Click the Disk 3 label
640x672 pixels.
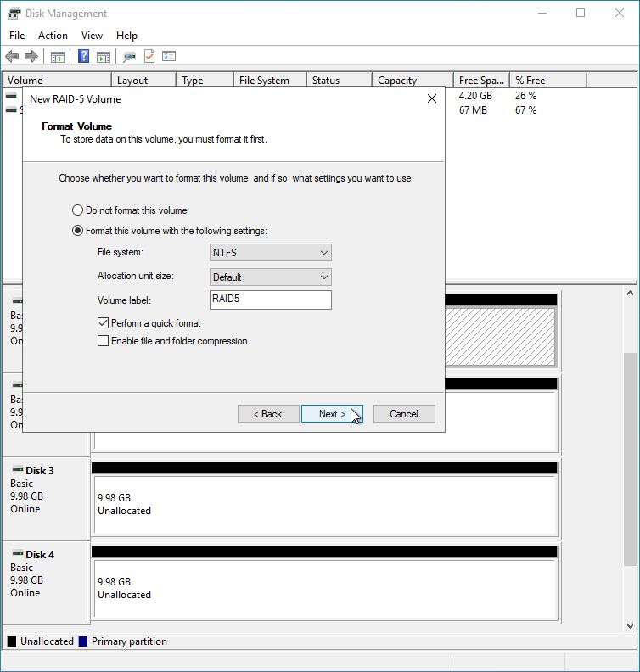40,471
